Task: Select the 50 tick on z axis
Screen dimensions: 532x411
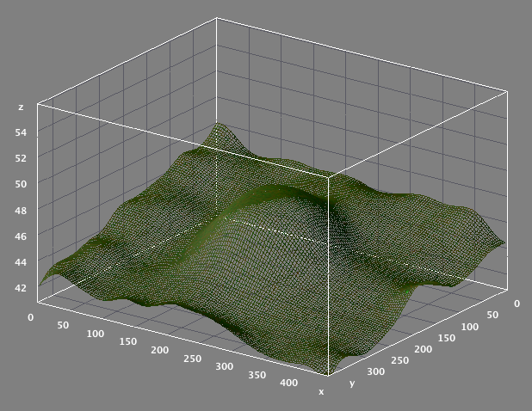Action: pyautogui.click(x=20, y=183)
